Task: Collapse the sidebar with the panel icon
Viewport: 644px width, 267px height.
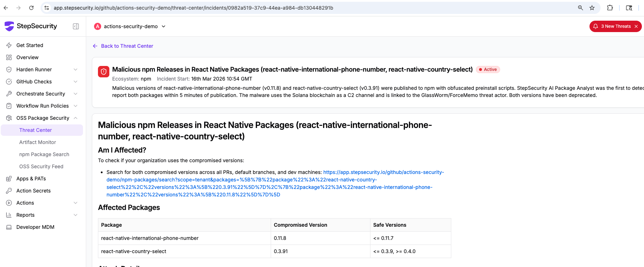Action: (76, 26)
